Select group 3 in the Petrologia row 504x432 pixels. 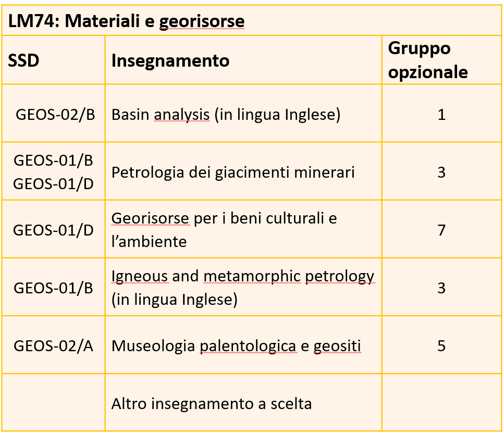[x=441, y=172]
